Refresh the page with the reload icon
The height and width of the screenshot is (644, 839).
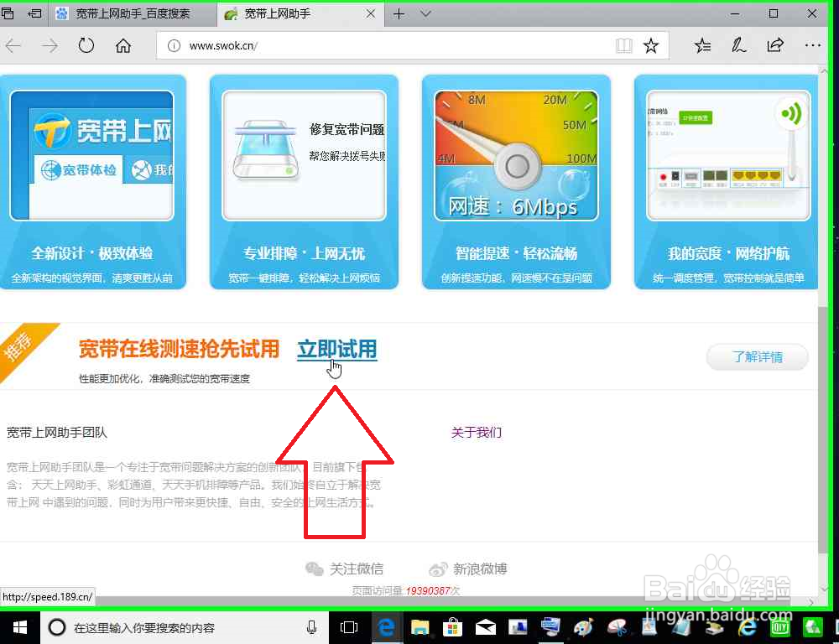pyautogui.click(x=86, y=45)
